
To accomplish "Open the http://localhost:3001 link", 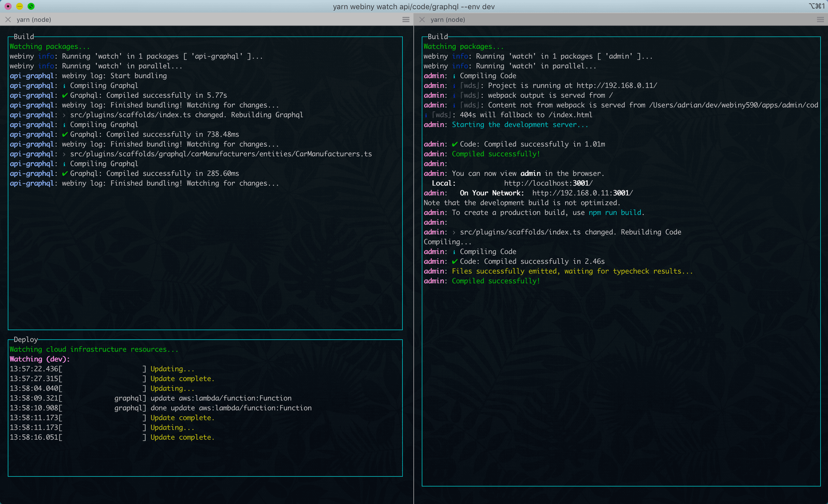I will [548, 183].
